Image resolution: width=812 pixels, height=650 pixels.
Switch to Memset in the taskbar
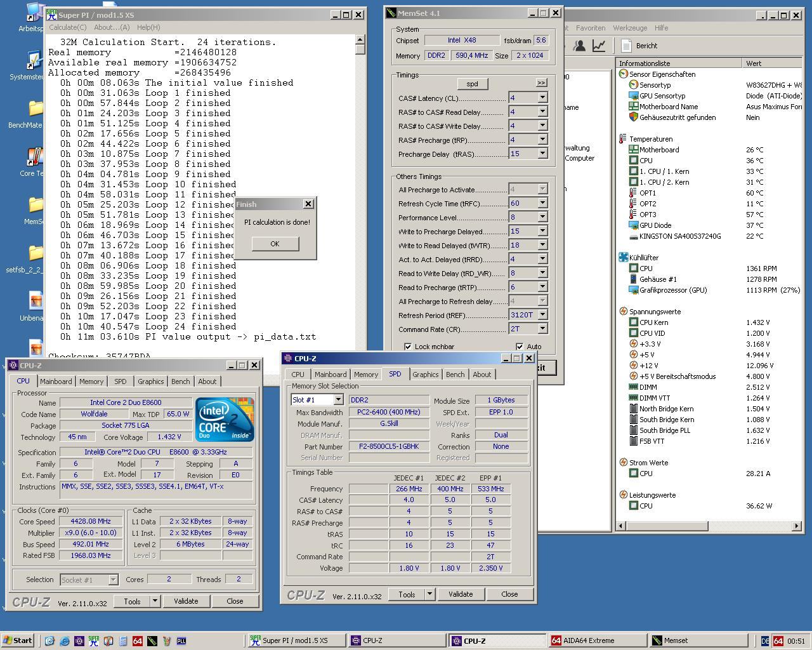click(699, 640)
